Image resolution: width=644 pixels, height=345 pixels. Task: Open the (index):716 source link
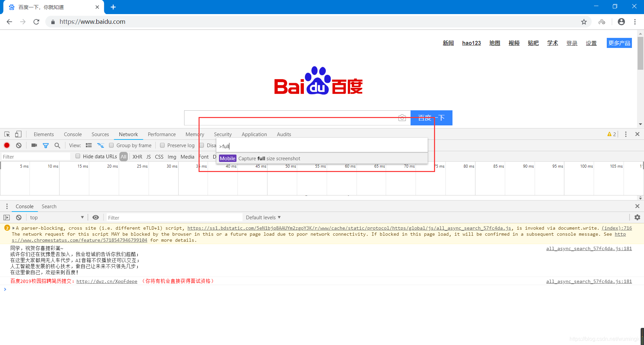tap(616, 228)
